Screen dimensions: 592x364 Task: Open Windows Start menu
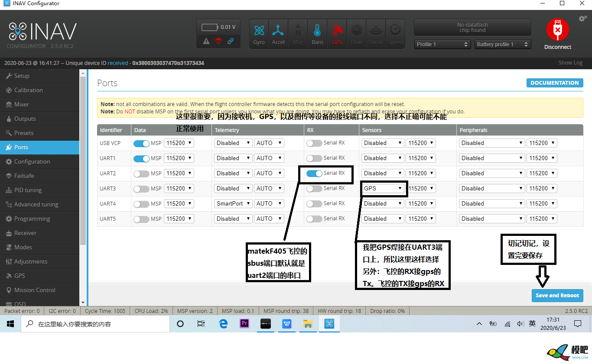click(x=10, y=324)
